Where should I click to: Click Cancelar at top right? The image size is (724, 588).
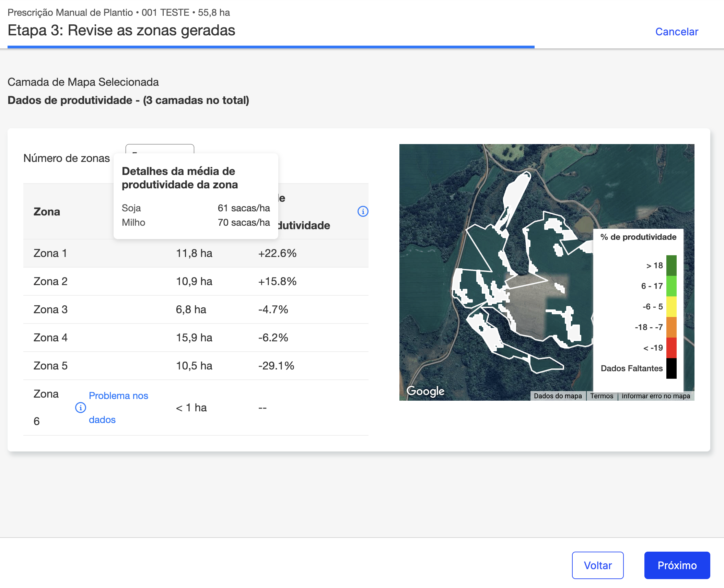point(676,32)
